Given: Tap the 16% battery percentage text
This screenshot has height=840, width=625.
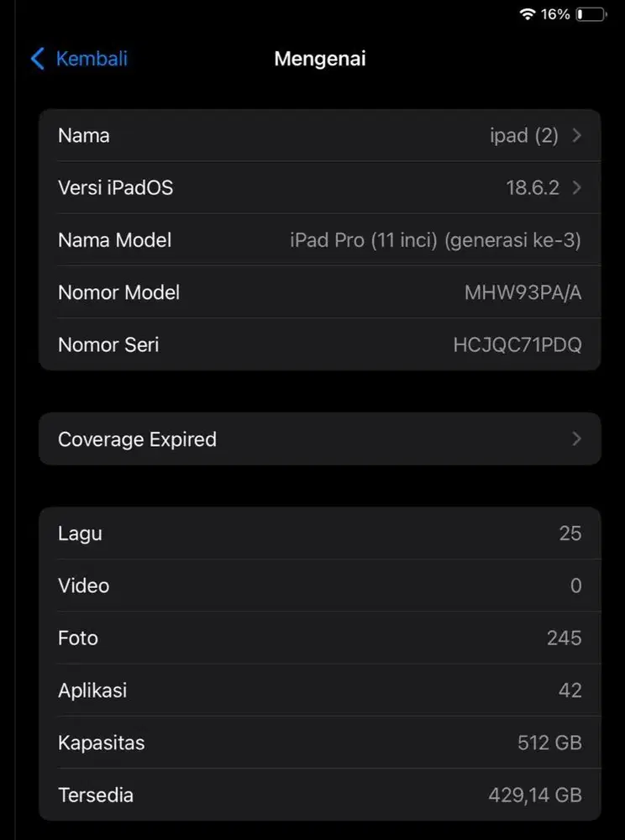Looking at the screenshot, I should pyautogui.click(x=555, y=14).
